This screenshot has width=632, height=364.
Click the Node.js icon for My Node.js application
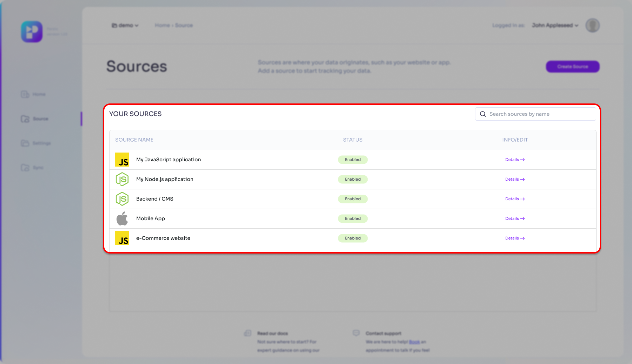(x=122, y=179)
